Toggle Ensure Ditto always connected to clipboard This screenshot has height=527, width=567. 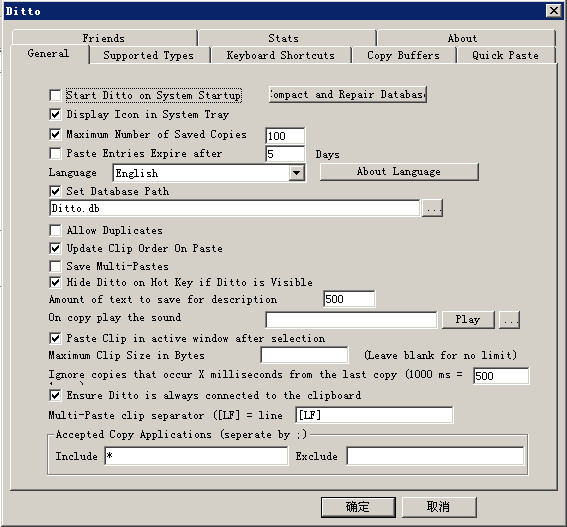click(55, 395)
